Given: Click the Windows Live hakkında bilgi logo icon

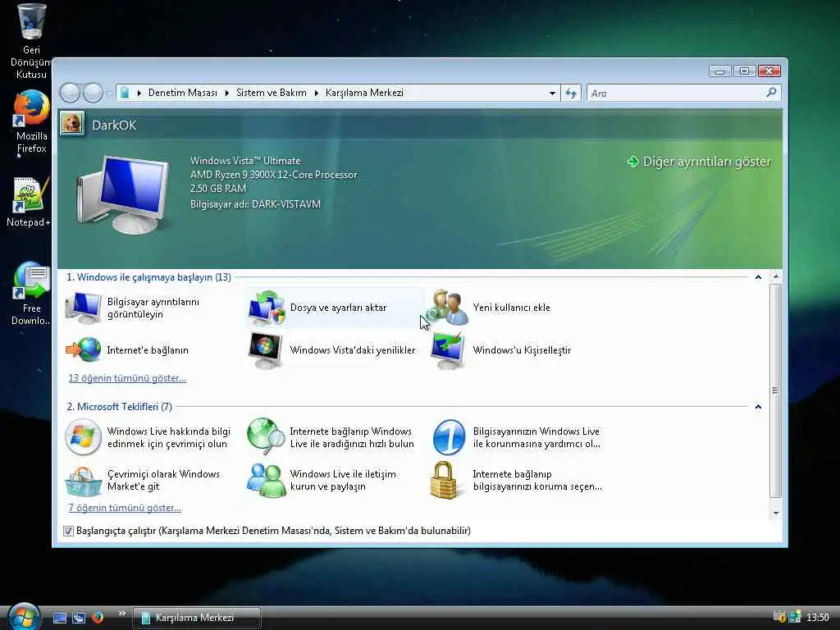Looking at the screenshot, I should click(83, 437).
